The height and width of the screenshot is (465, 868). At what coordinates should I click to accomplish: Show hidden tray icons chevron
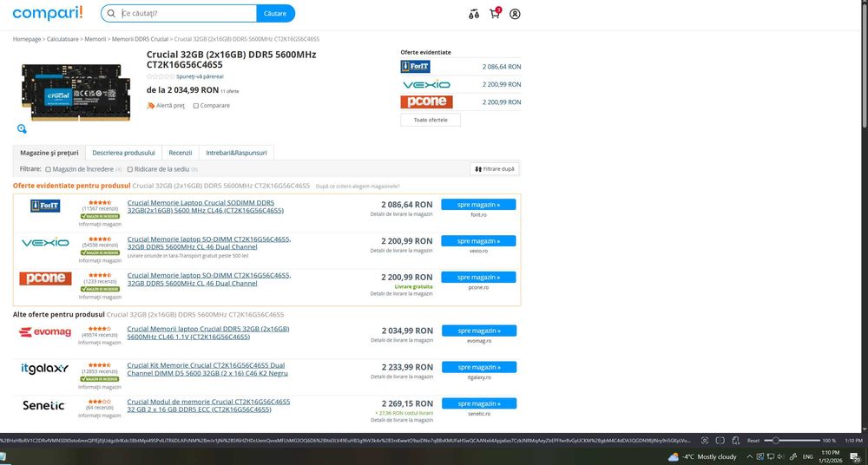pyautogui.click(x=750, y=456)
